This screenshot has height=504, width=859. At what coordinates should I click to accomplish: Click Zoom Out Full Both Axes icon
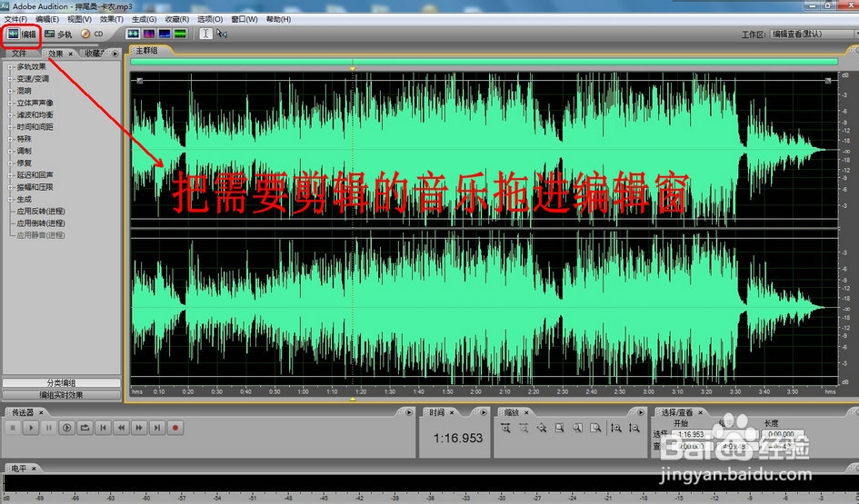coord(542,428)
